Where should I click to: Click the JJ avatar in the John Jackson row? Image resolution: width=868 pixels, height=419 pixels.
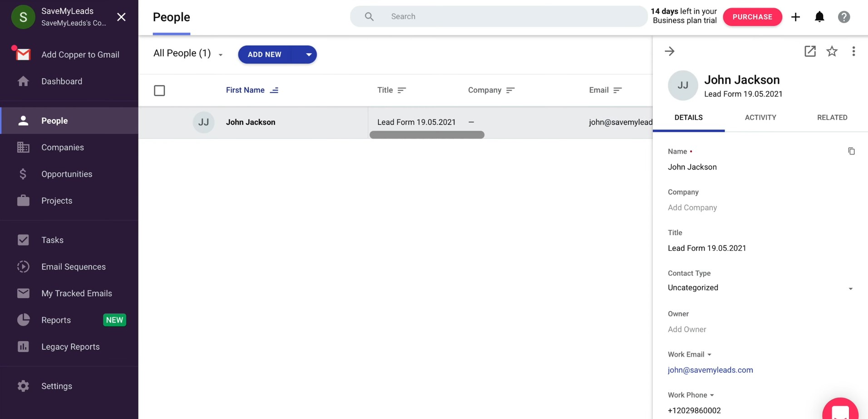203,122
